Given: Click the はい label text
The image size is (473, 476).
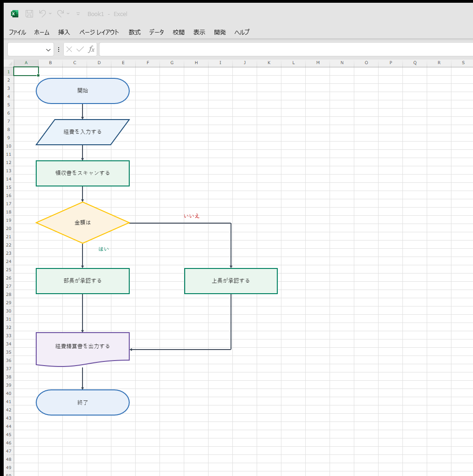Looking at the screenshot, I should pos(104,249).
